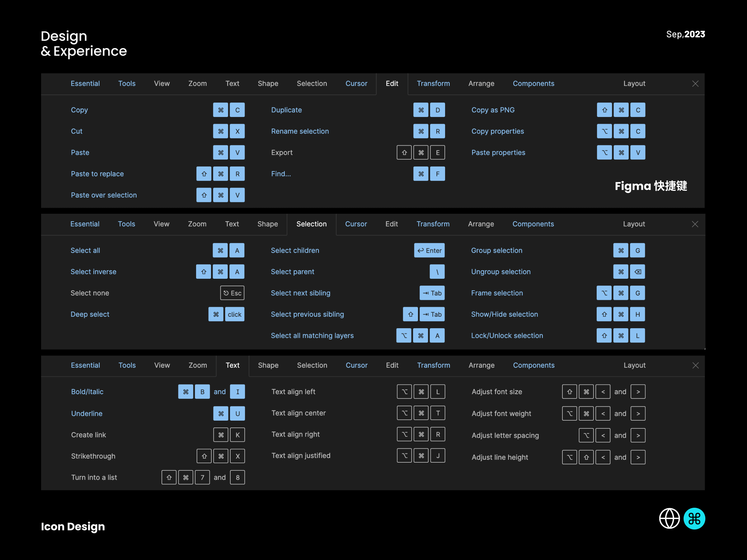Screen dimensions: 747x560
Task: Click the click key for Deep select
Action: pyautogui.click(x=234, y=314)
